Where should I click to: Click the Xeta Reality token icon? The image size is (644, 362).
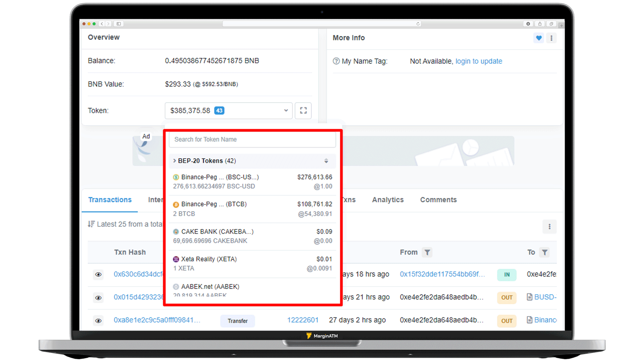click(176, 259)
